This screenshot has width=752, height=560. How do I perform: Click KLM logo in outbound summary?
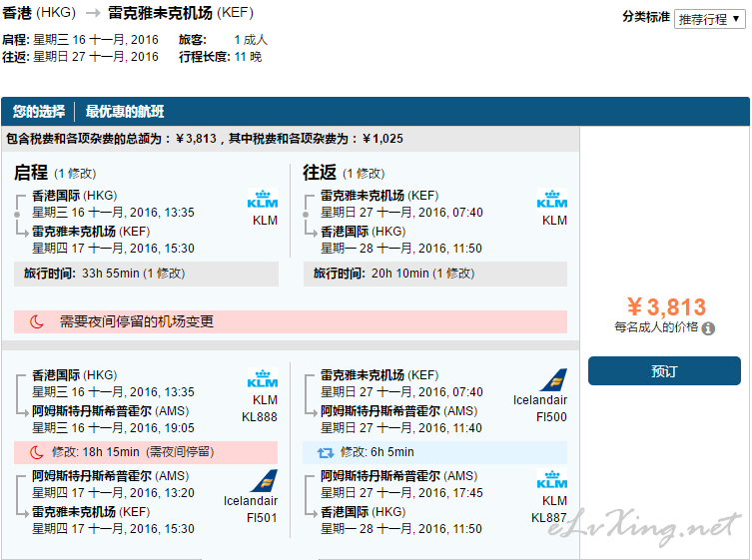pyautogui.click(x=263, y=200)
